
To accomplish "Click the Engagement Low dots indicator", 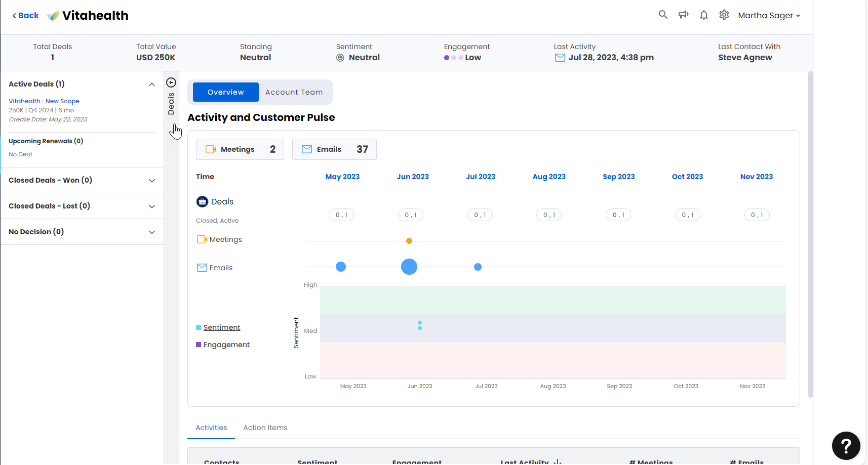I will (453, 58).
